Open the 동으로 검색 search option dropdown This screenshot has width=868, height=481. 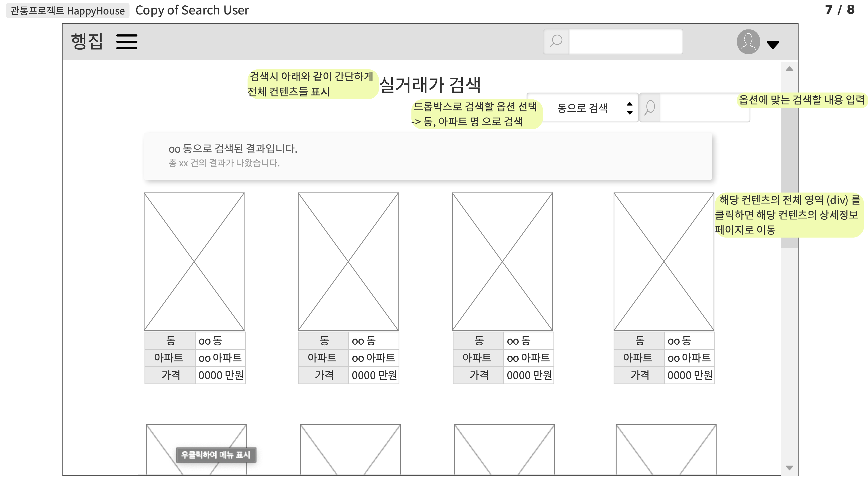click(583, 108)
